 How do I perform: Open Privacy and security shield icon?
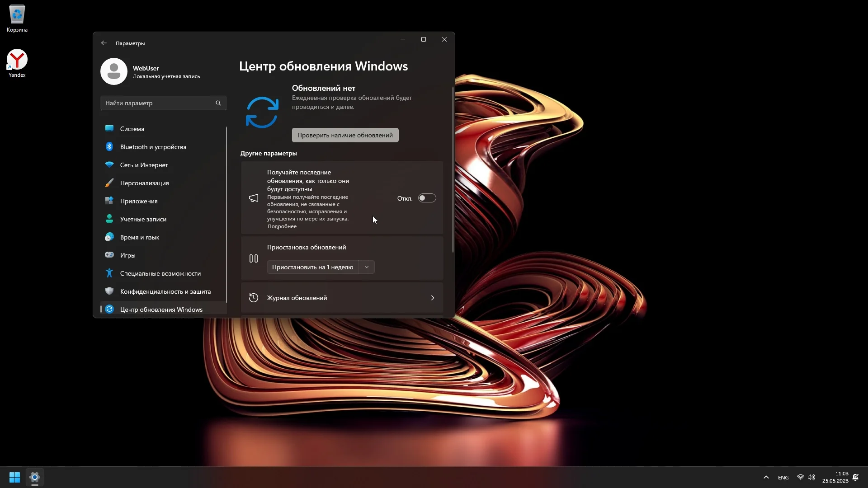(109, 291)
